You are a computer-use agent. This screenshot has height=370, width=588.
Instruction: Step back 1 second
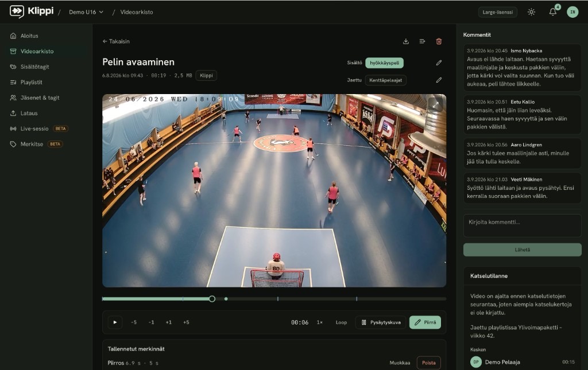pyautogui.click(x=151, y=322)
